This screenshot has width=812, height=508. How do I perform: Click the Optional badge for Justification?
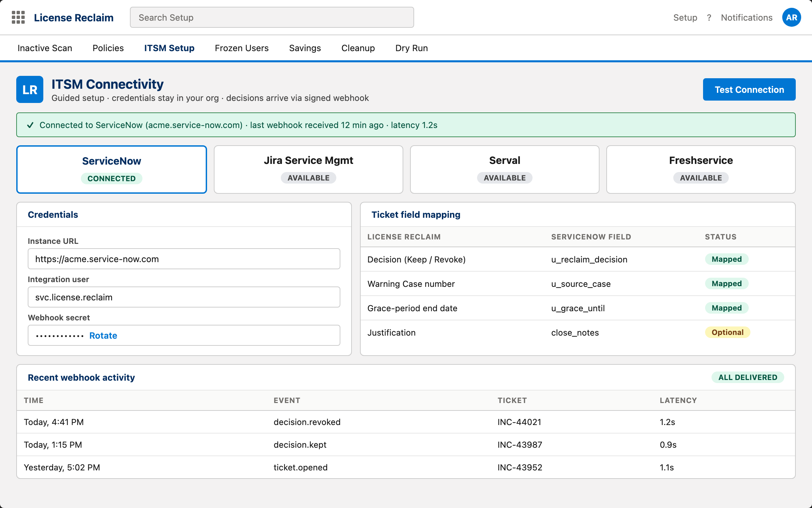tap(727, 332)
